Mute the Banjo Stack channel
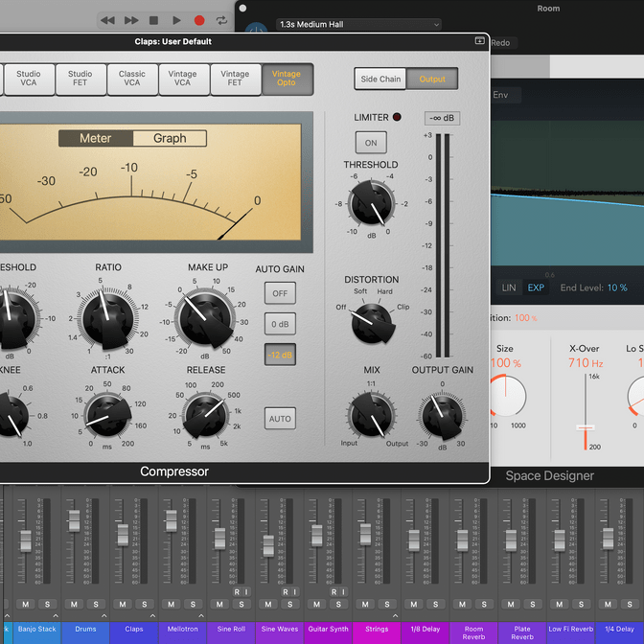 [x=26, y=604]
